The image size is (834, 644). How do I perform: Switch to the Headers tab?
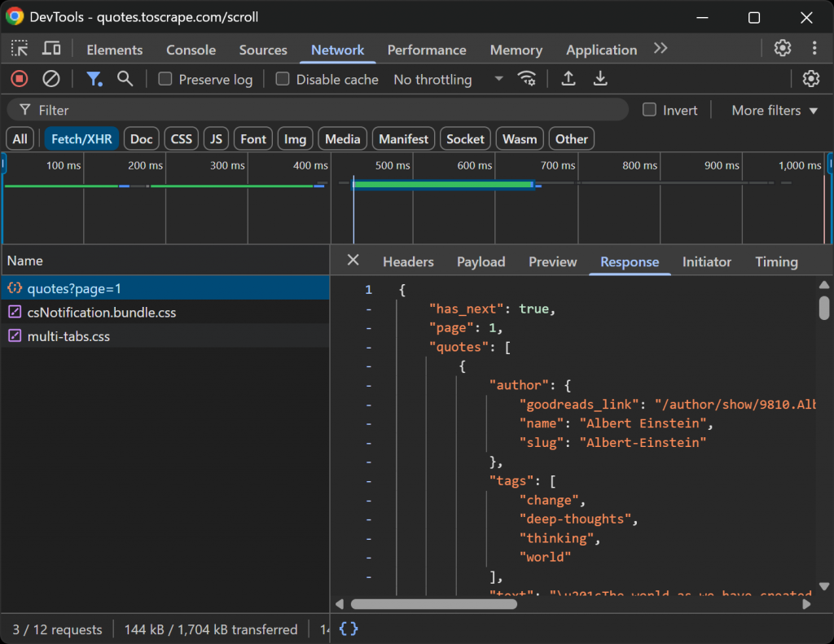pyautogui.click(x=407, y=261)
